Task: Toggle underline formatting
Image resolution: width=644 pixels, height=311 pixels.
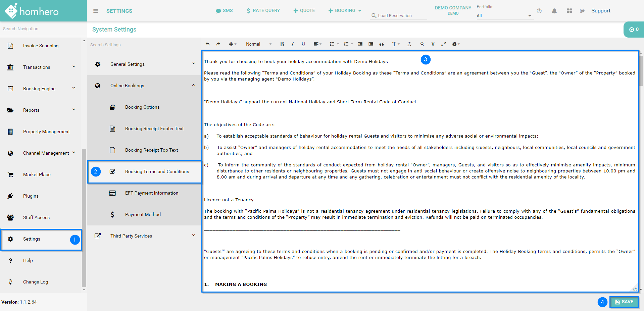Action: pyautogui.click(x=303, y=44)
